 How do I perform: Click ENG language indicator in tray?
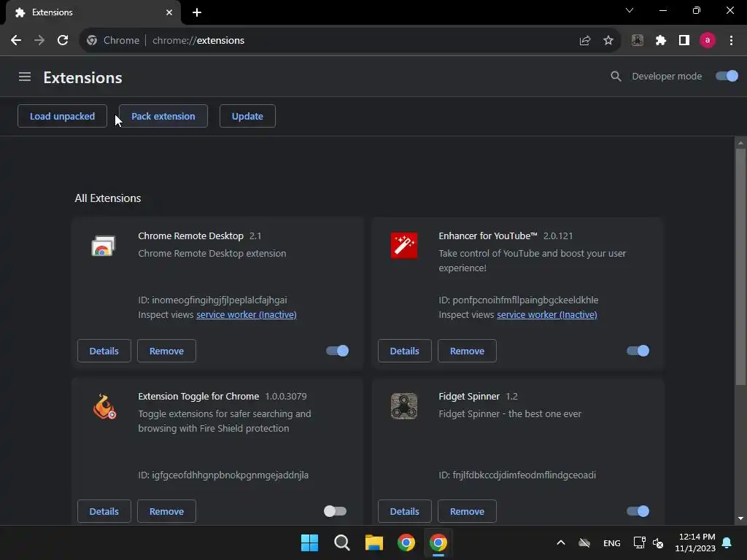coord(612,542)
